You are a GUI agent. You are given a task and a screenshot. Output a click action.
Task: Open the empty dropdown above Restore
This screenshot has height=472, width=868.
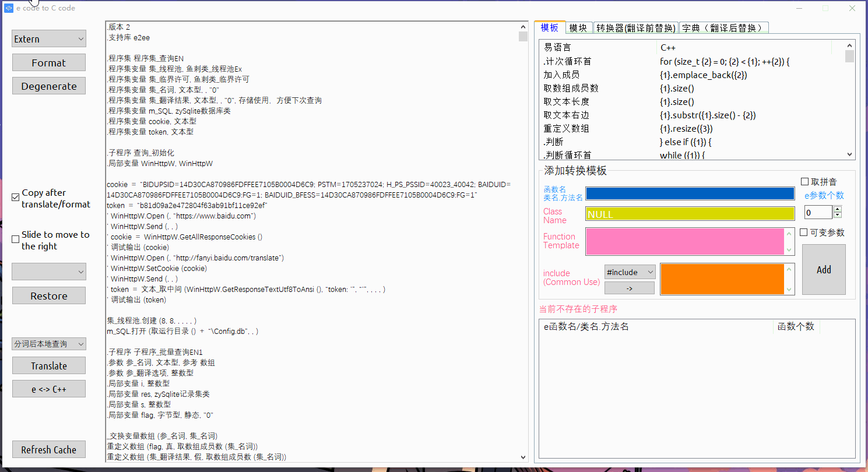(49, 272)
